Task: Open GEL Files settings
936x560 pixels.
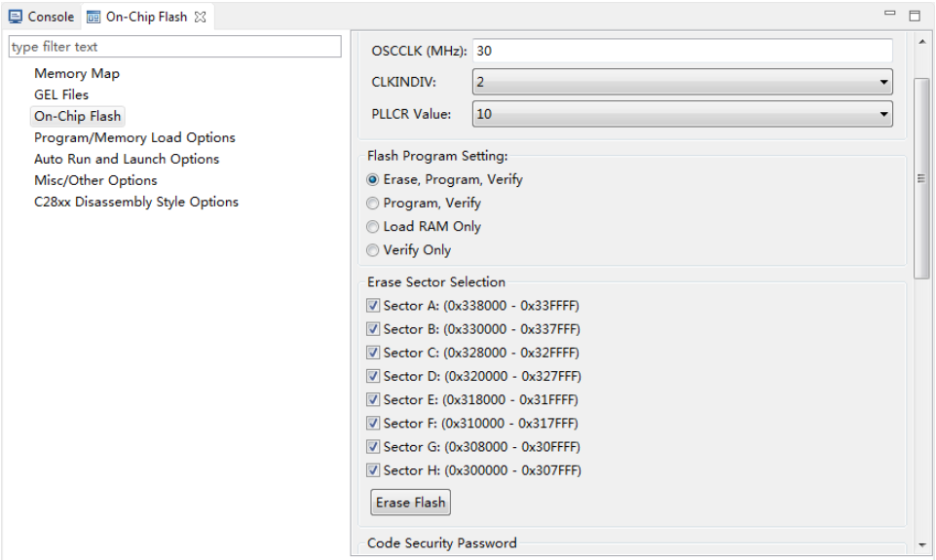Action: 61,94
